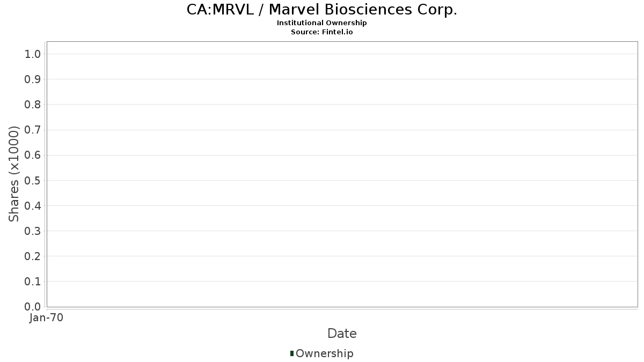Click the 0.0 y-axis tick label
This screenshot has height=362, width=644.
pos(33,307)
